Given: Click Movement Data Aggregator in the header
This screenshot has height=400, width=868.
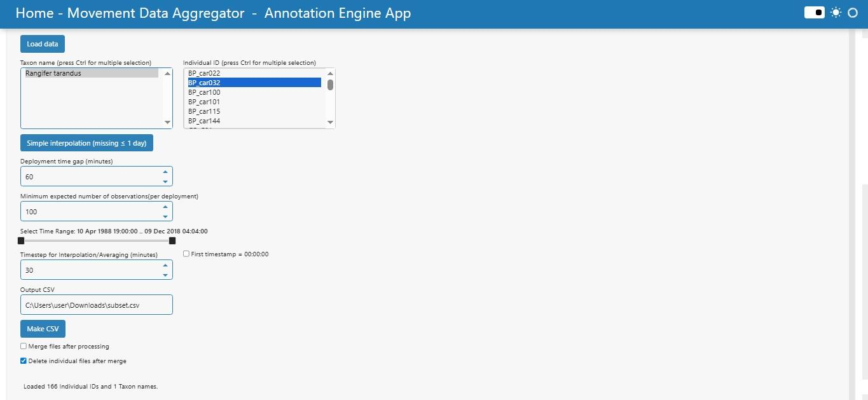Looking at the screenshot, I should (156, 13).
